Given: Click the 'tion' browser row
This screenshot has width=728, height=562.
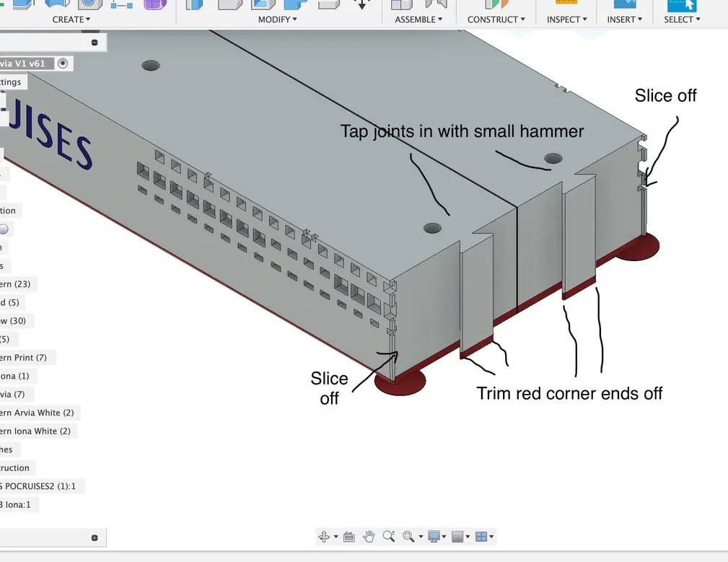Looking at the screenshot, I should pos(10,211).
